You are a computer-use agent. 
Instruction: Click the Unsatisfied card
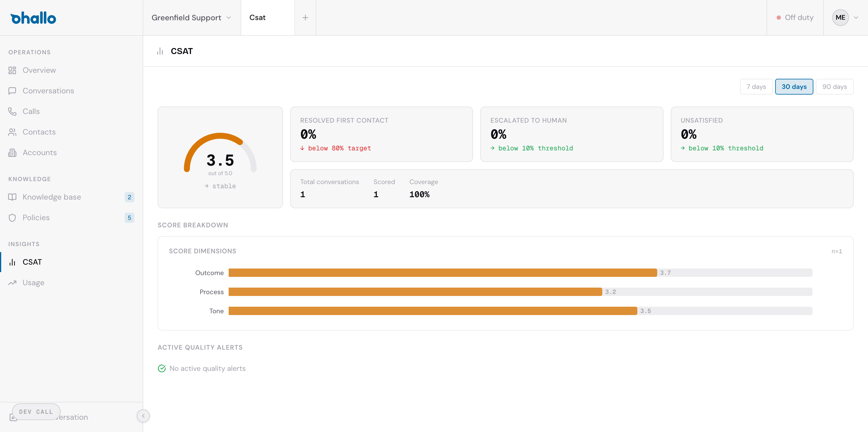coord(762,134)
